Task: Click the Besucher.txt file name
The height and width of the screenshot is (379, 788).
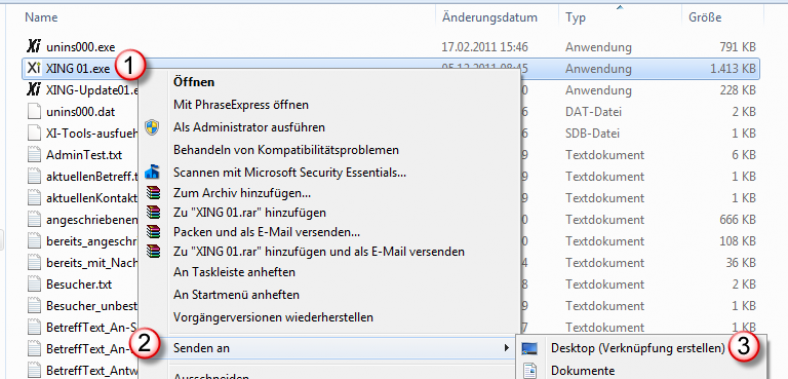Action: (78, 285)
